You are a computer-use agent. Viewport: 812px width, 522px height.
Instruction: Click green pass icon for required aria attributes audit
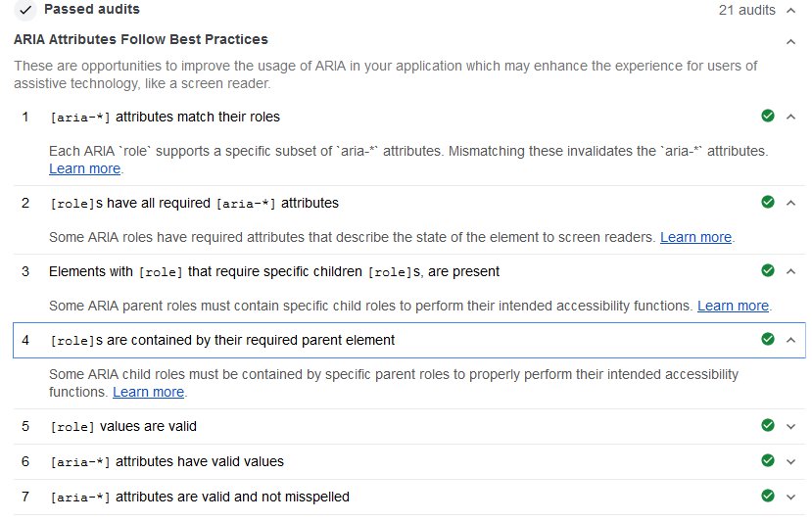pyautogui.click(x=768, y=203)
